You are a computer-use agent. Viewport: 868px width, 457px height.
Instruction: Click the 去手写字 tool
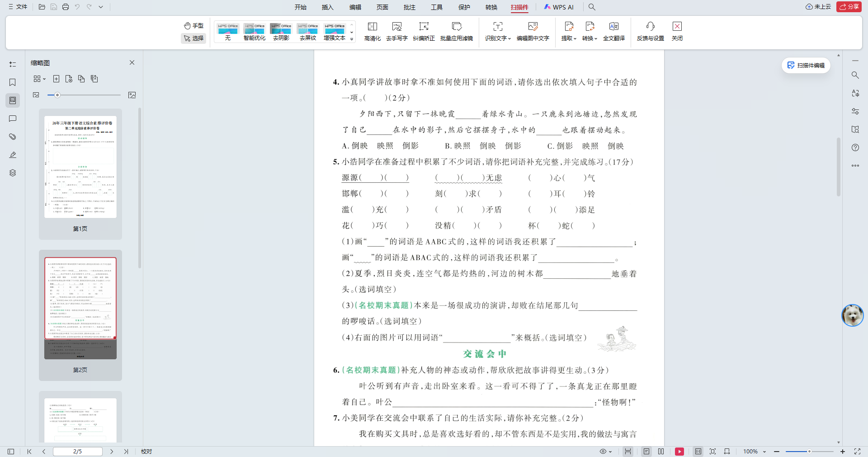397,32
